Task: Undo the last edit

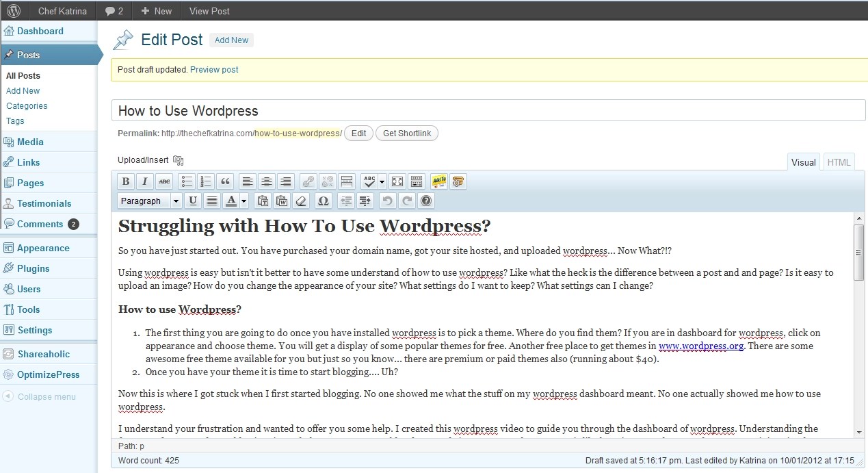Action: point(388,201)
